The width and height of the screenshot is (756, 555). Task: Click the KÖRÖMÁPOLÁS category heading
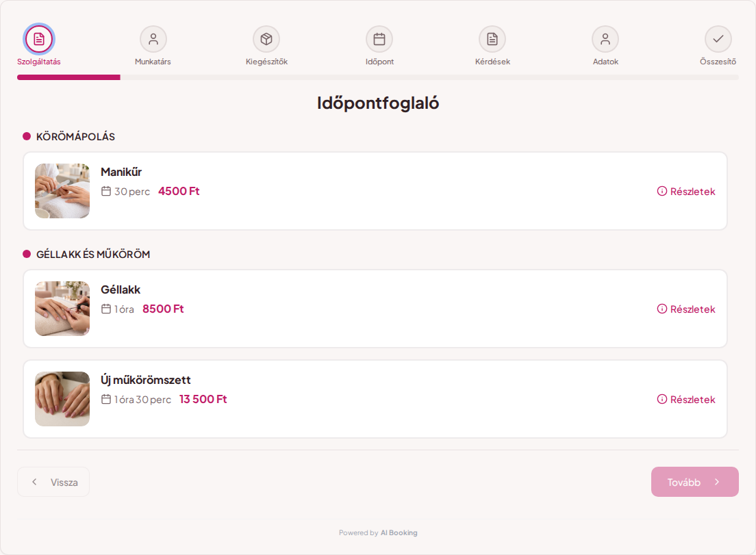pyautogui.click(x=76, y=137)
